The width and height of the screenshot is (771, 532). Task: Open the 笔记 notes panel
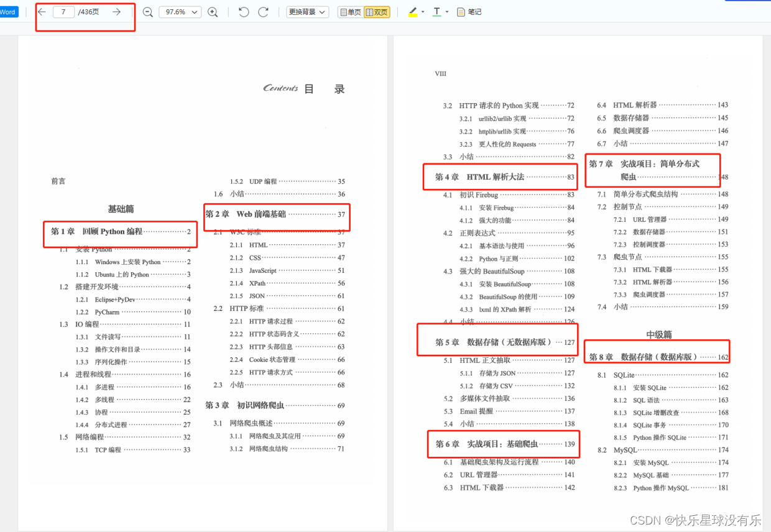pyautogui.click(x=469, y=12)
